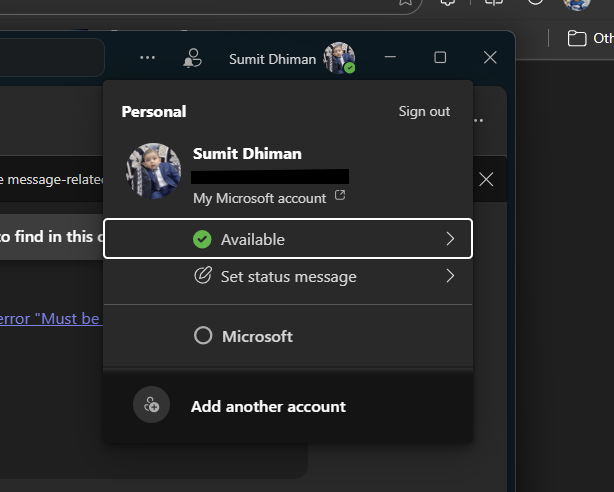Close the Teams window
Image resolution: width=614 pixels, height=492 pixels.
(490, 58)
